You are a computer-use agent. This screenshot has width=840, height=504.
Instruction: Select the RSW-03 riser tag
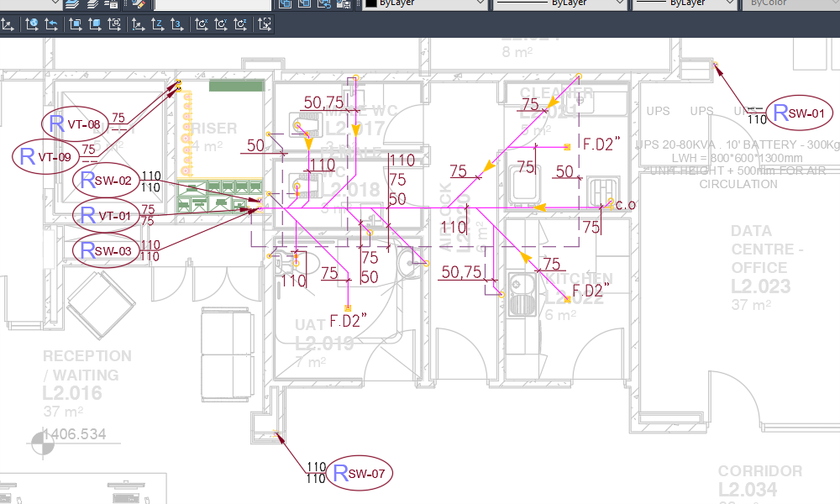pos(106,250)
